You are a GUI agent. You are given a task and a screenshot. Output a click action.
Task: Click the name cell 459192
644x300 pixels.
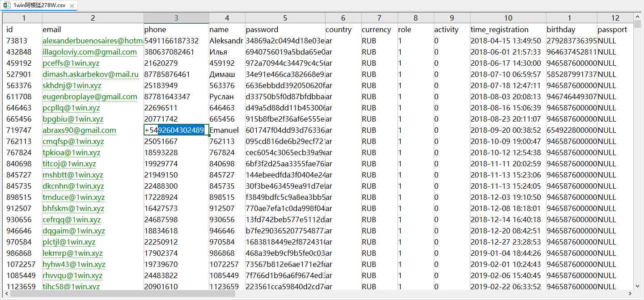227,63
